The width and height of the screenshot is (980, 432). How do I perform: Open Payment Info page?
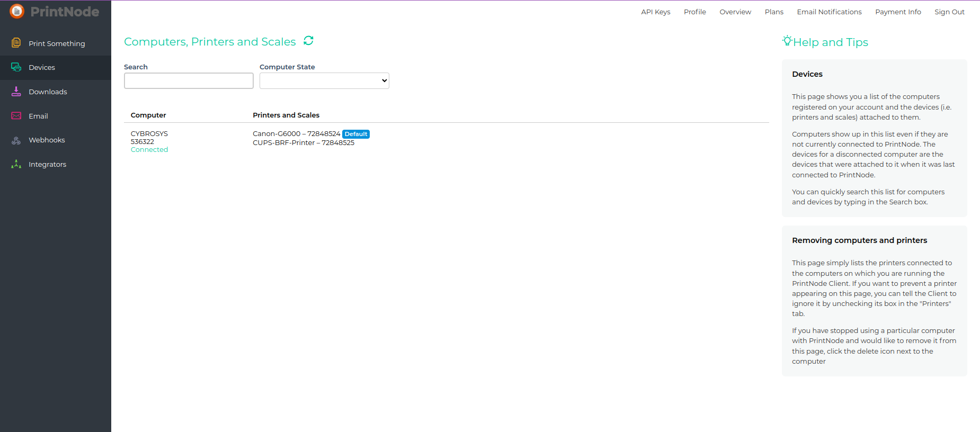(898, 12)
